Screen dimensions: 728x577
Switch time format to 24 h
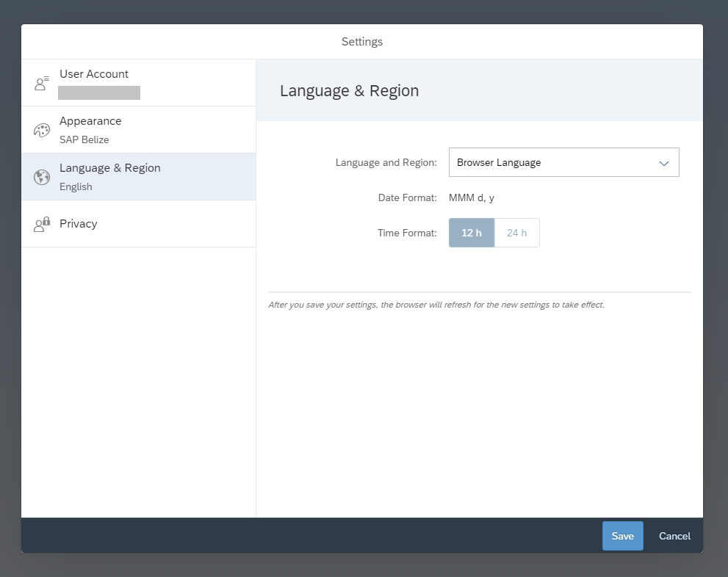516,233
